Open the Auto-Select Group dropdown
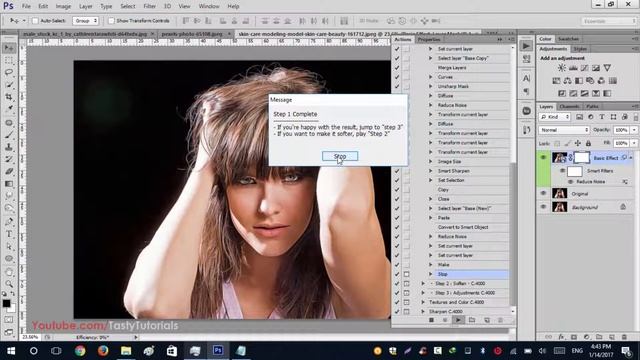The image size is (640, 360). (85, 20)
